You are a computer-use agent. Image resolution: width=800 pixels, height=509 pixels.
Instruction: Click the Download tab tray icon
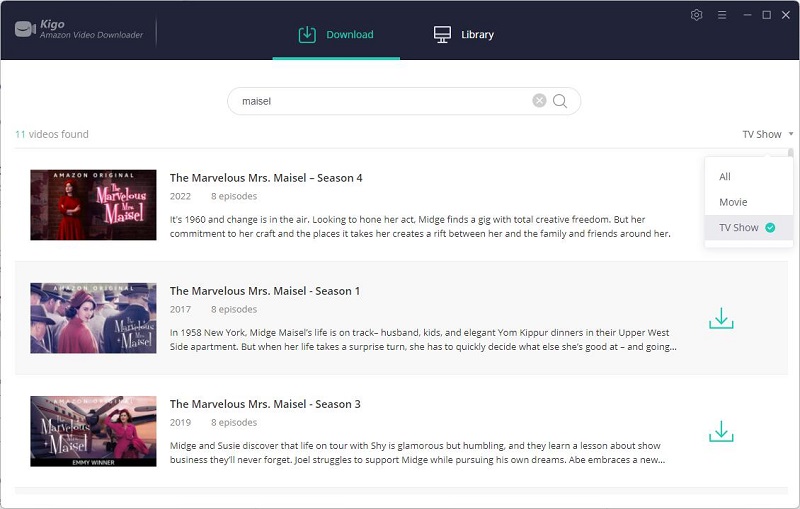pyautogui.click(x=307, y=35)
